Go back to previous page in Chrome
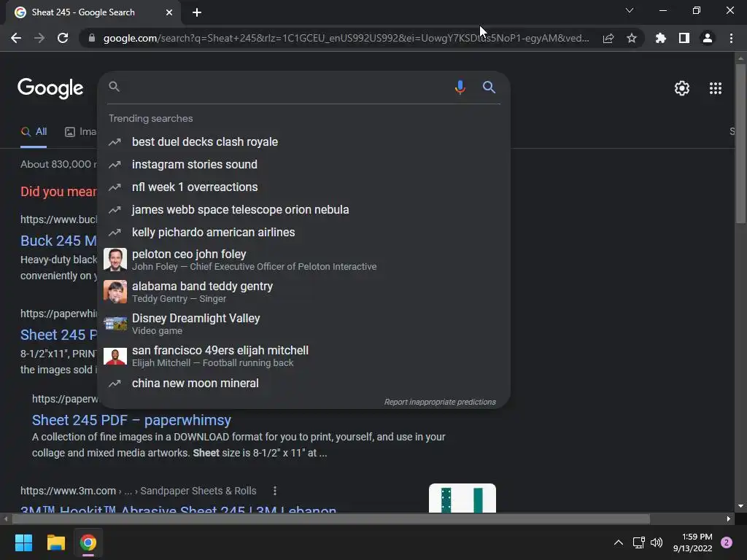This screenshot has height=560, width=747. (16, 38)
